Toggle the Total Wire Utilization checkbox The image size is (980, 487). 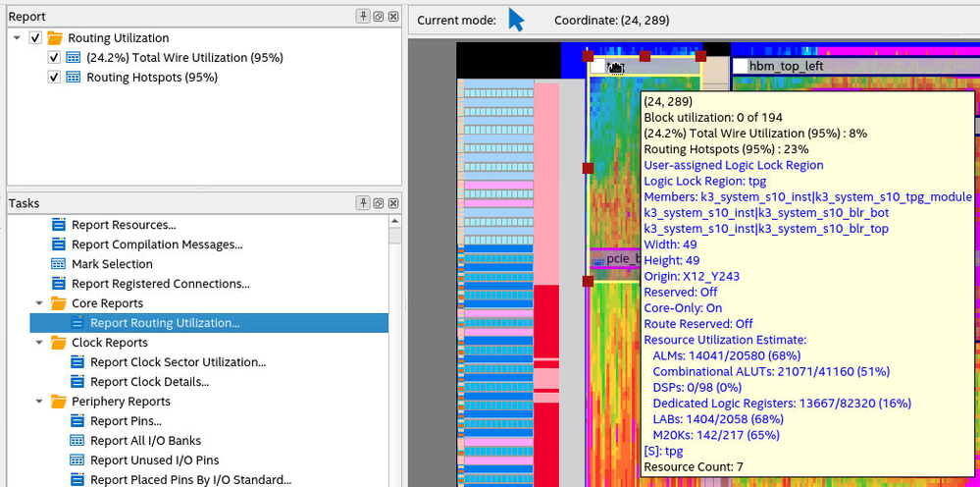[x=55, y=58]
